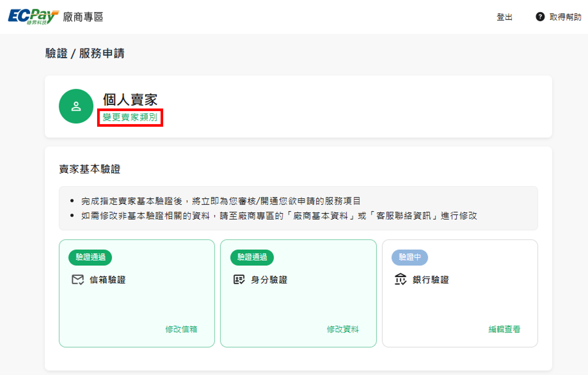
Task: Click 修改信箱 edit mailbox link
Action: tap(181, 329)
